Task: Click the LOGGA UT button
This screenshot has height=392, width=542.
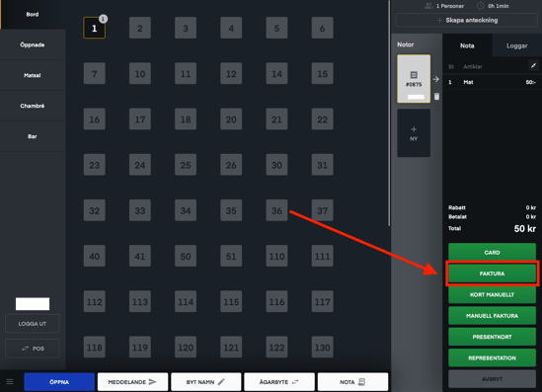Action: coord(33,324)
